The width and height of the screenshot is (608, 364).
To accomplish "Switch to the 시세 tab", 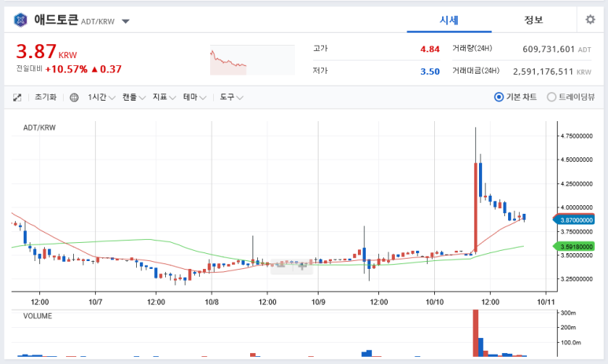I will click(x=449, y=20).
